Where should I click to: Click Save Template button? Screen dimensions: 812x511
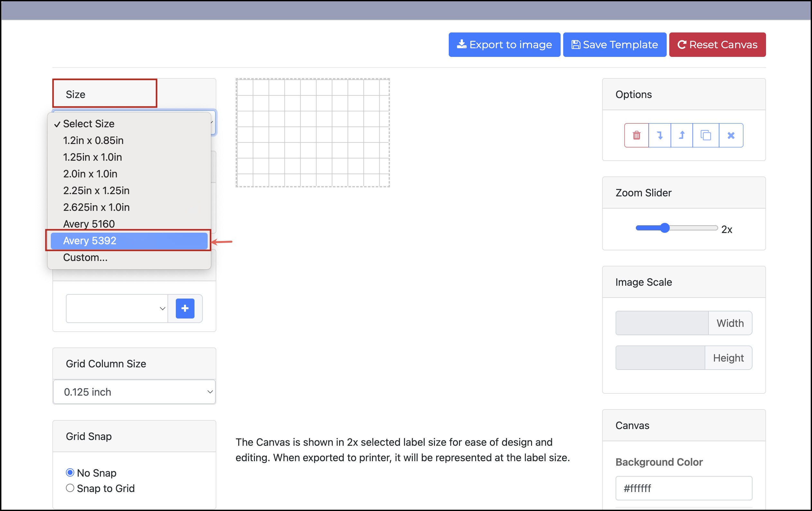point(614,45)
